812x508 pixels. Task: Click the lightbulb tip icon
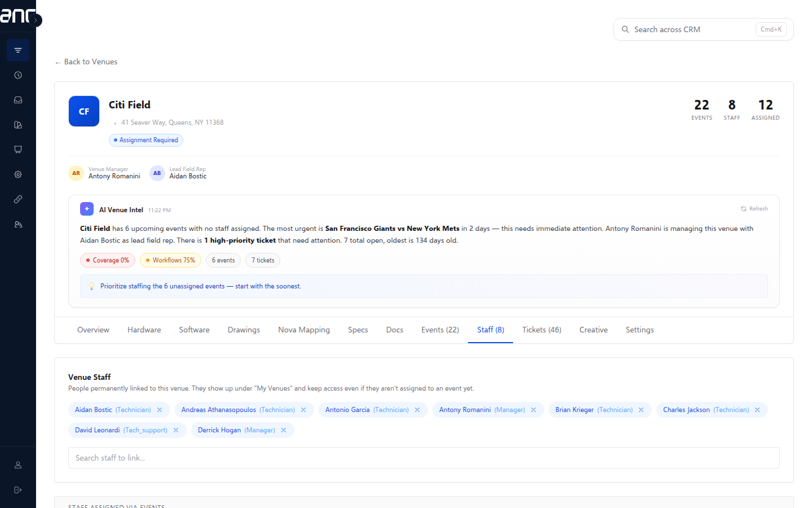92,286
